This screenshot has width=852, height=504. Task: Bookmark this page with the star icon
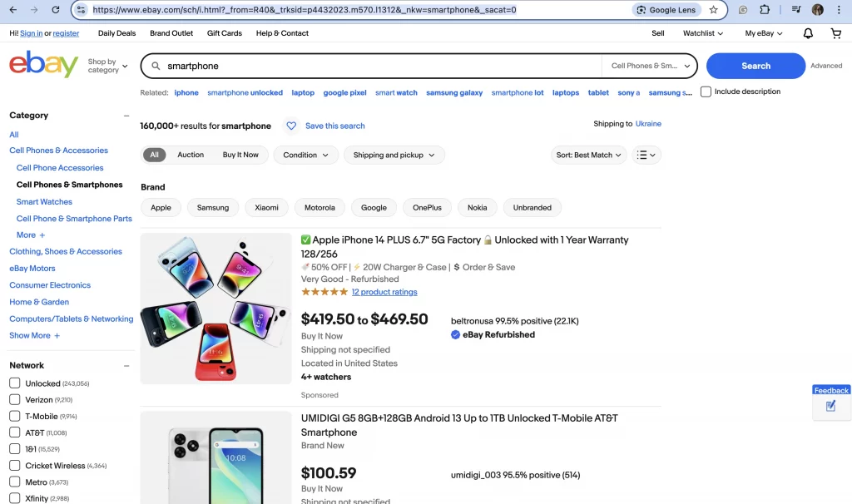tap(713, 10)
